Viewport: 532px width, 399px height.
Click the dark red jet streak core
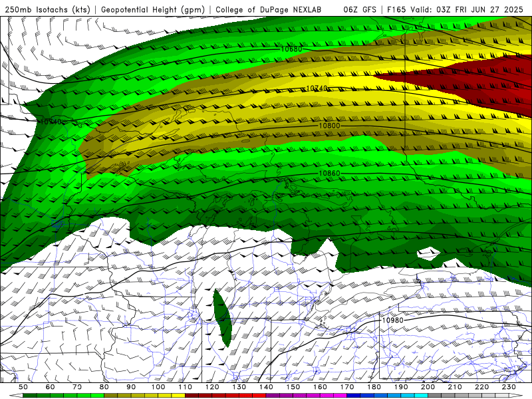tap(475, 80)
